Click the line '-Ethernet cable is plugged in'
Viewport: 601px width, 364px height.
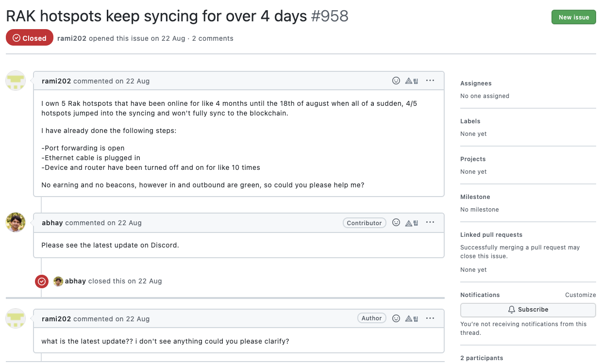click(91, 158)
